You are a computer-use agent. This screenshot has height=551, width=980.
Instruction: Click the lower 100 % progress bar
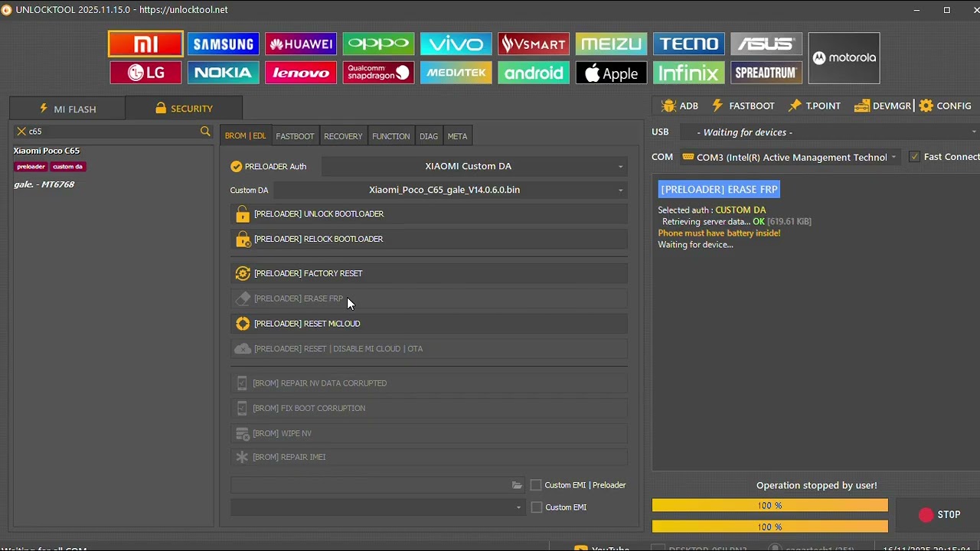(770, 527)
